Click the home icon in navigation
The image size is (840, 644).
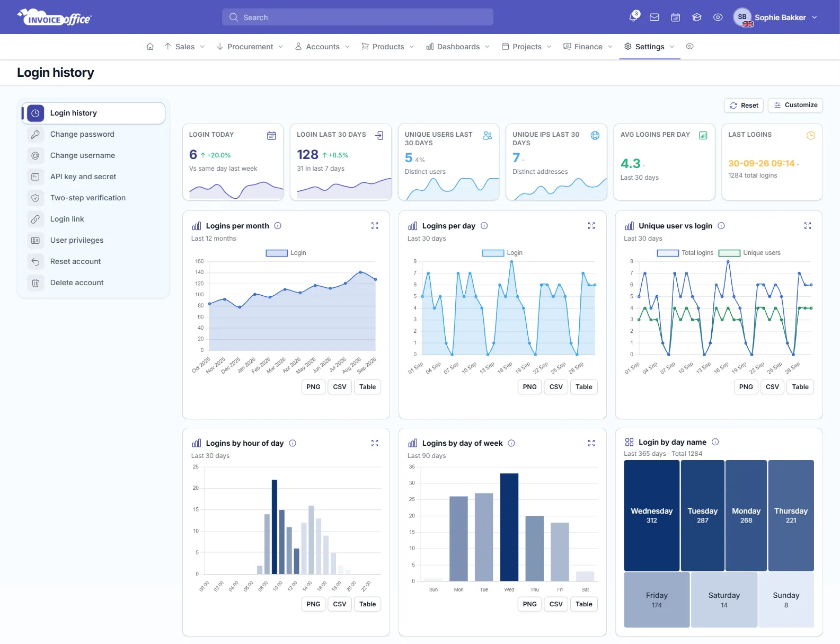[x=150, y=47]
